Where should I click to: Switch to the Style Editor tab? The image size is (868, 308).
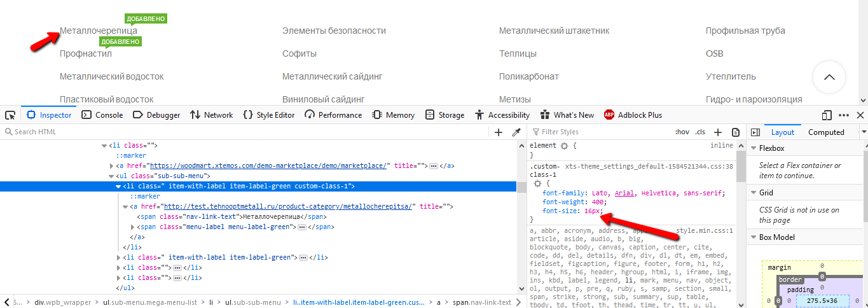click(x=268, y=115)
